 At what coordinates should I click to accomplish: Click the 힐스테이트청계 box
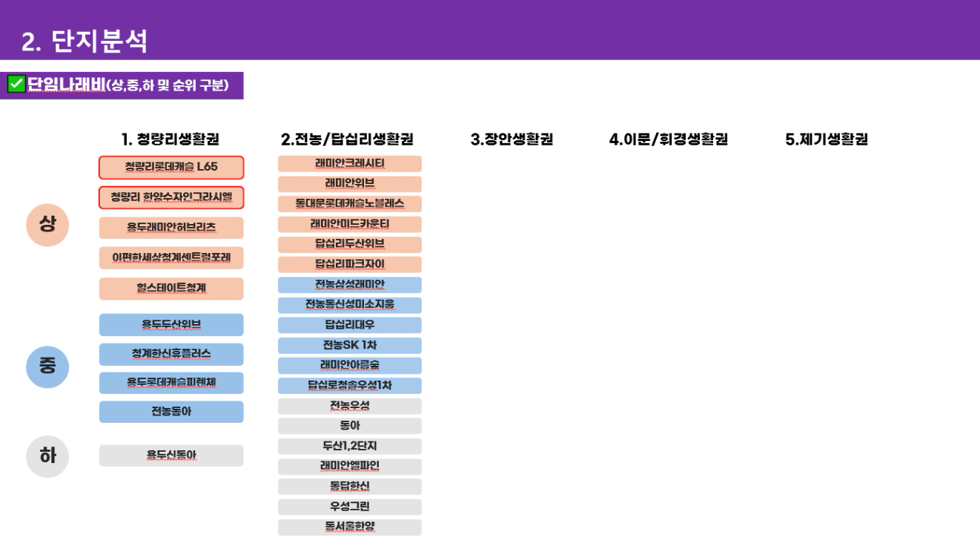(x=171, y=289)
